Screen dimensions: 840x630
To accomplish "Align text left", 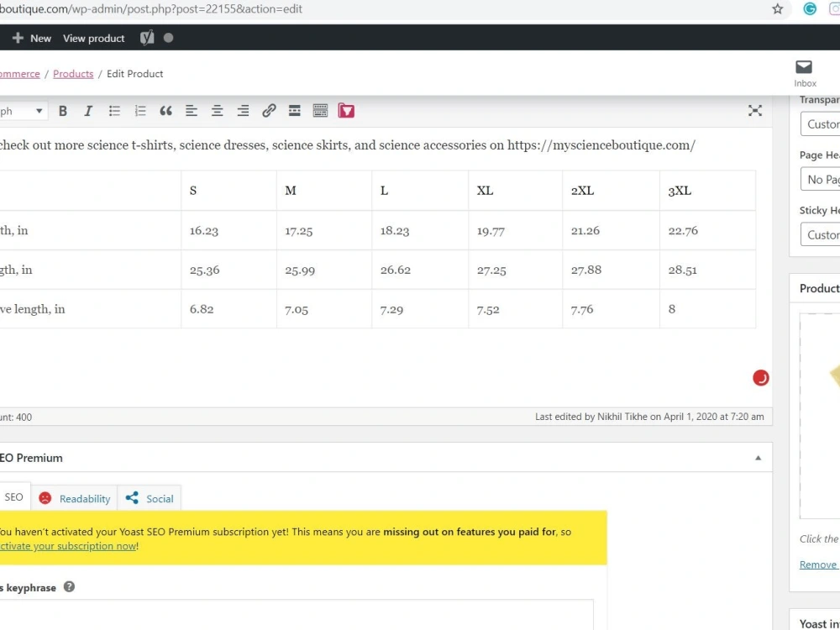I will point(192,111).
